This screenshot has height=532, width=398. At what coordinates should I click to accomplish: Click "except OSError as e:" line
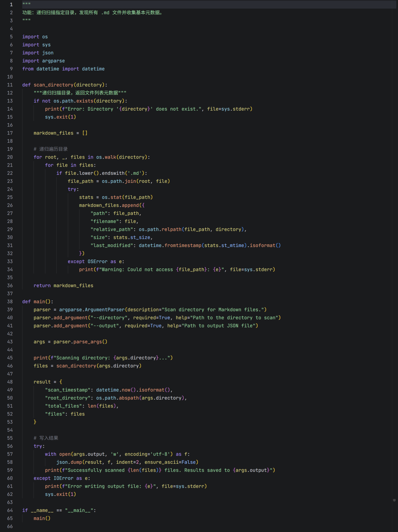click(96, 262)
